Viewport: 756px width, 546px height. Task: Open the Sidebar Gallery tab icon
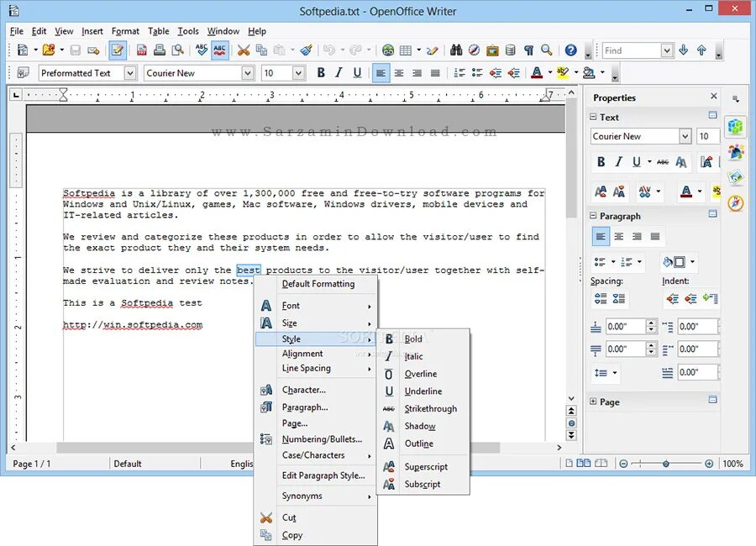coord(736,177)
